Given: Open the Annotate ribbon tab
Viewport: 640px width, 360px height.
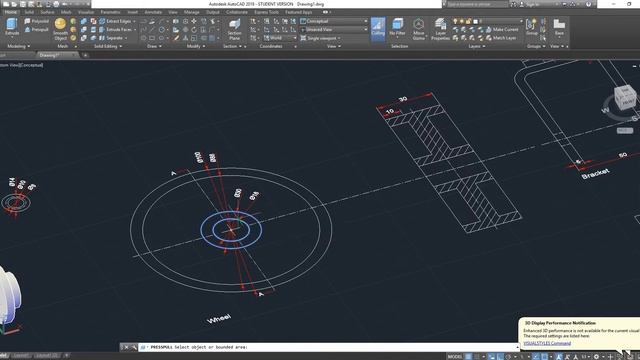Looking at the screenshot, I should coord(153,12).
